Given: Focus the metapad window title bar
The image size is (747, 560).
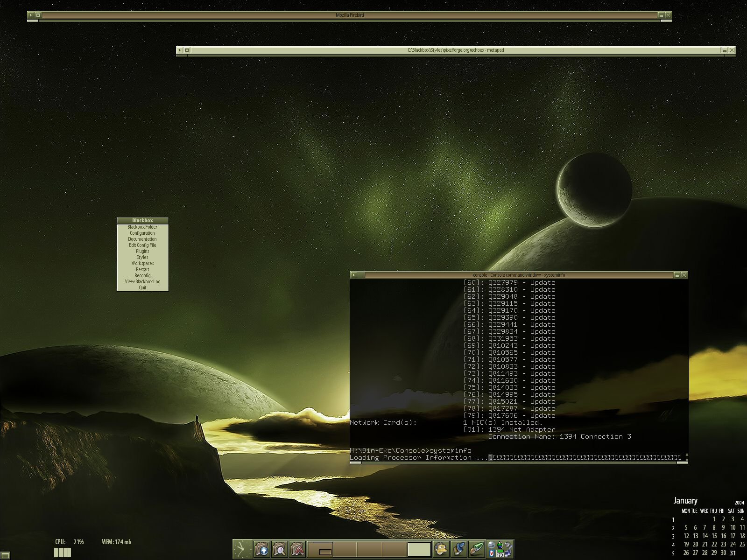Looking at the screenshot, I should coord(456,50).
